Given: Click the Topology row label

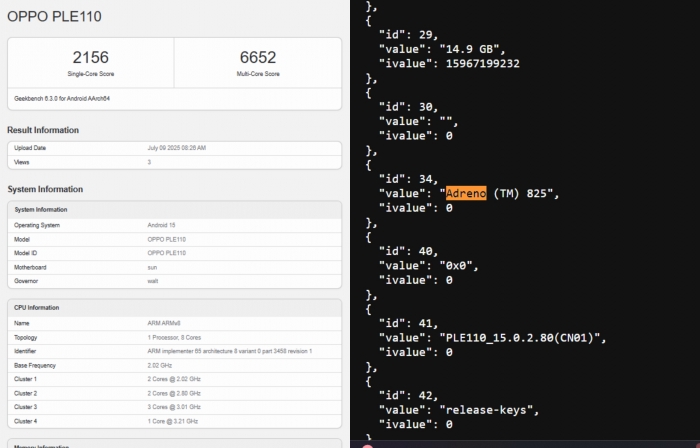Looking at the screenshot, I should point(25,338).
